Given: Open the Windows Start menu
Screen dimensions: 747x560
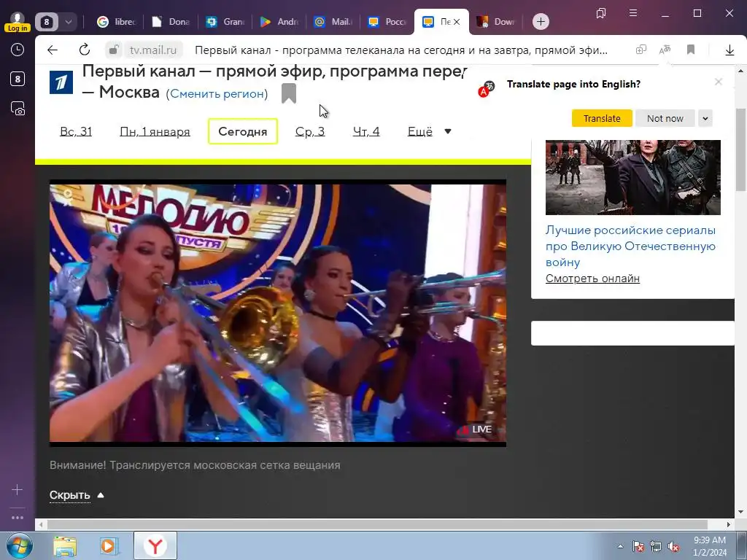Looking at the screenshot, I should tap(19, 545).
